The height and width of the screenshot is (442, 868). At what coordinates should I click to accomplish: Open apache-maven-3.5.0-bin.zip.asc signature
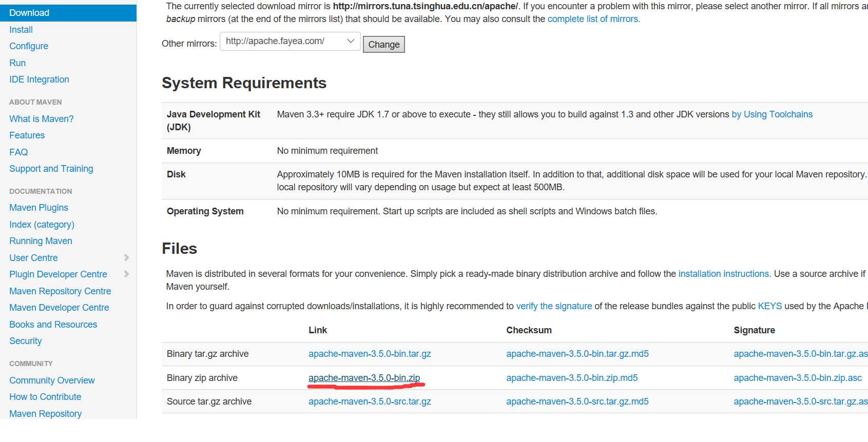(798, 378)
